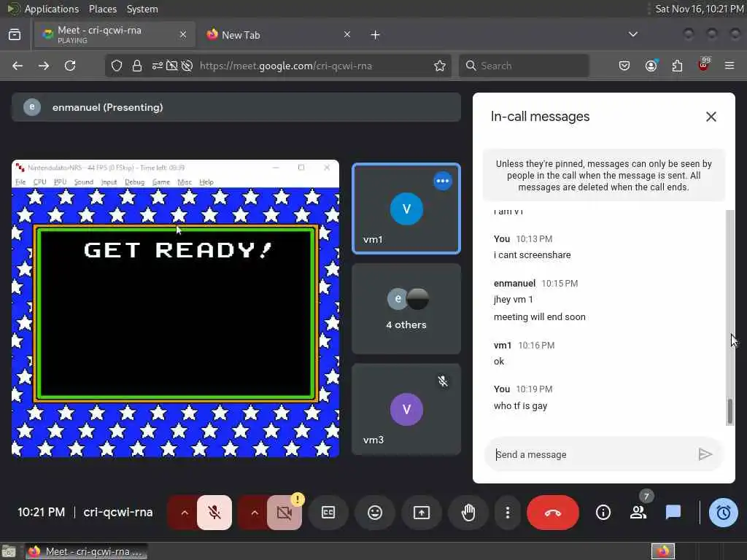
Task: Open the uBlock extension badge icon
Action: tap(704, 65)
